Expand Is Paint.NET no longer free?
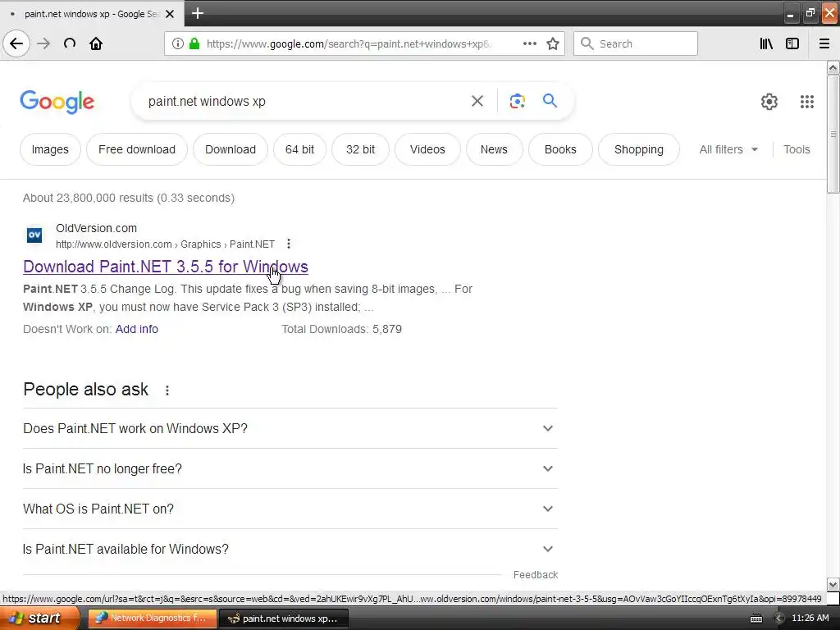Image resolution: width=840 pixels, height=630 pixels. (x=290, y=468)
